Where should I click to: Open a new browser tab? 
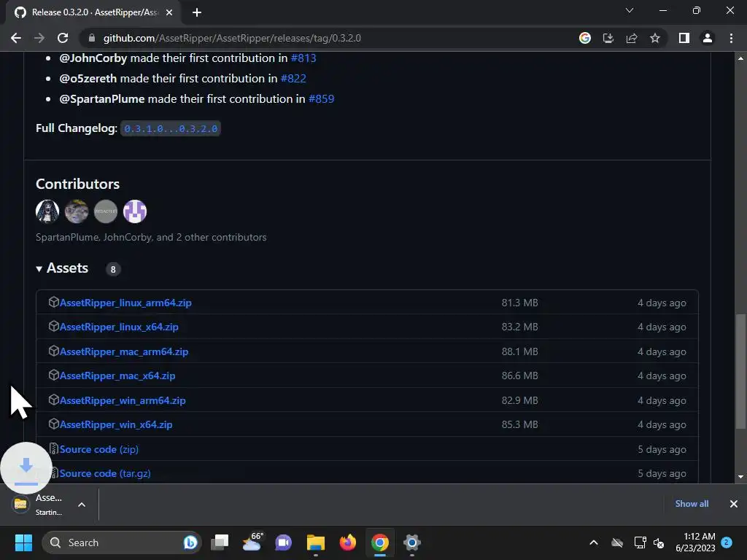pyautogui.click(x=197, y=12)
